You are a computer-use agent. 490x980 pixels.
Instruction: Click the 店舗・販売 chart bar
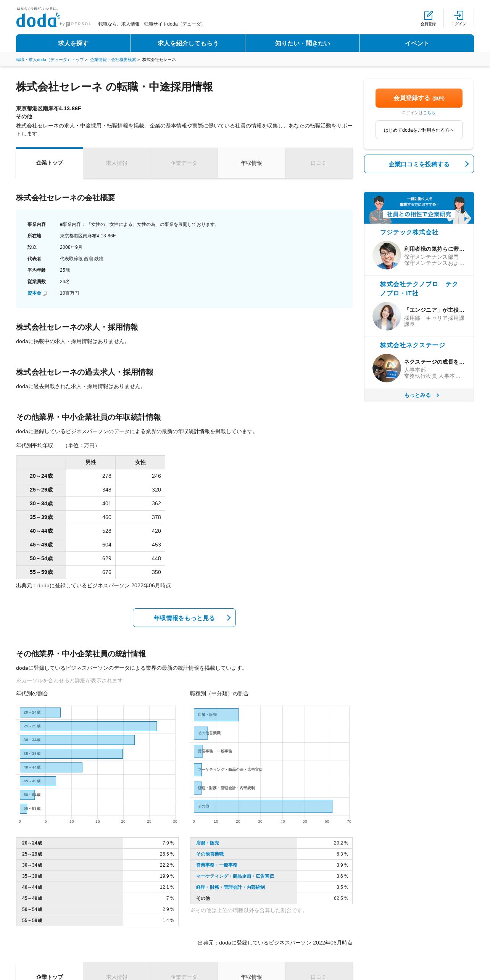[x=216, y=714]
